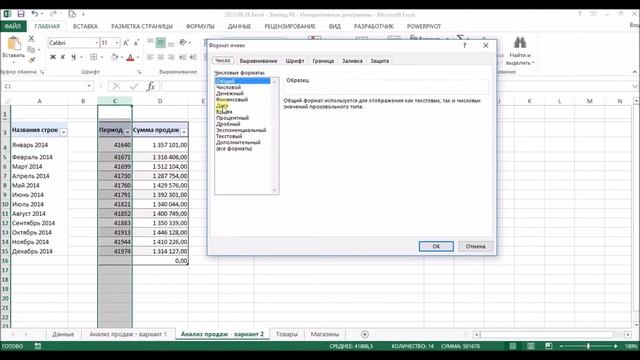
Task: Switch to ВСТАВКА ribbon tab
Action: click(x=85, y=26)
